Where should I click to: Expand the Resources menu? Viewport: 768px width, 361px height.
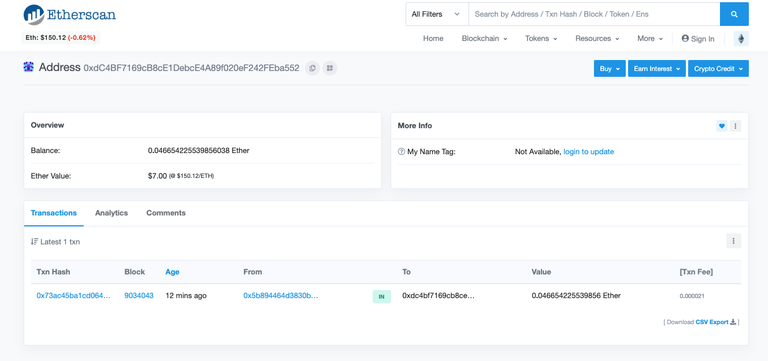click(x=597, y=39)
